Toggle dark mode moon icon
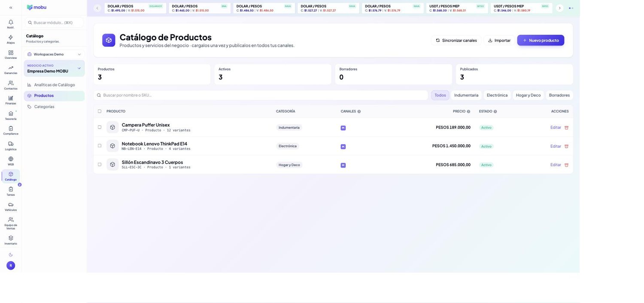 tap(11, 255)
